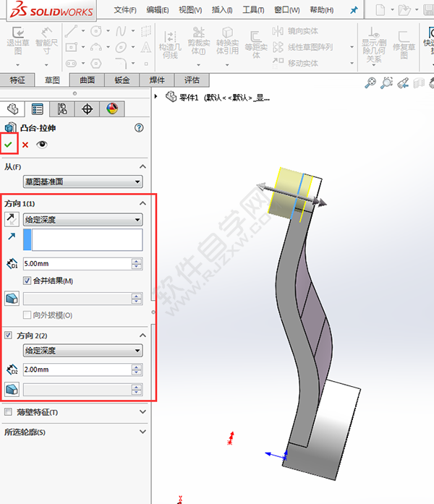This screenshot has height=504, width=434.
Task: Select the Straight Slot tool
Action: pos(71,64)
